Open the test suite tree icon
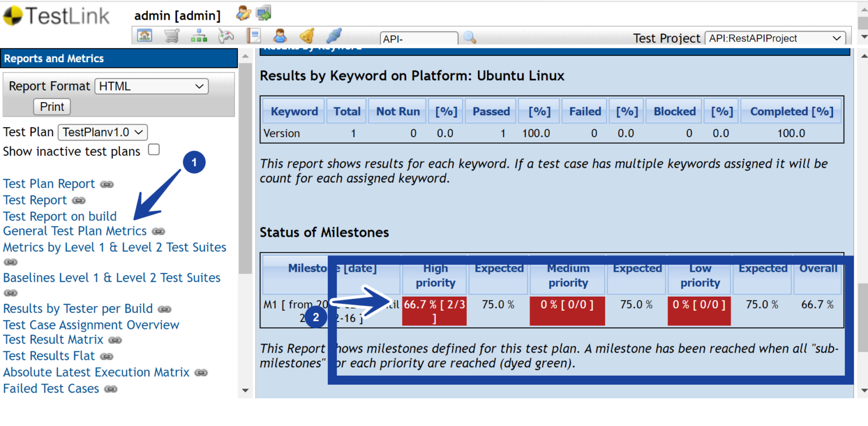 tap(199, 35)
